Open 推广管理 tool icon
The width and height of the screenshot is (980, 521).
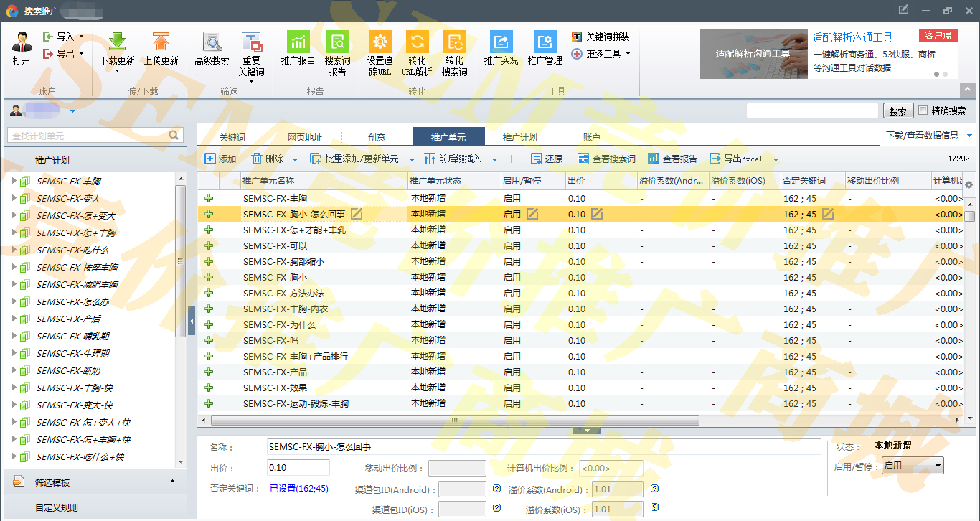545,42
